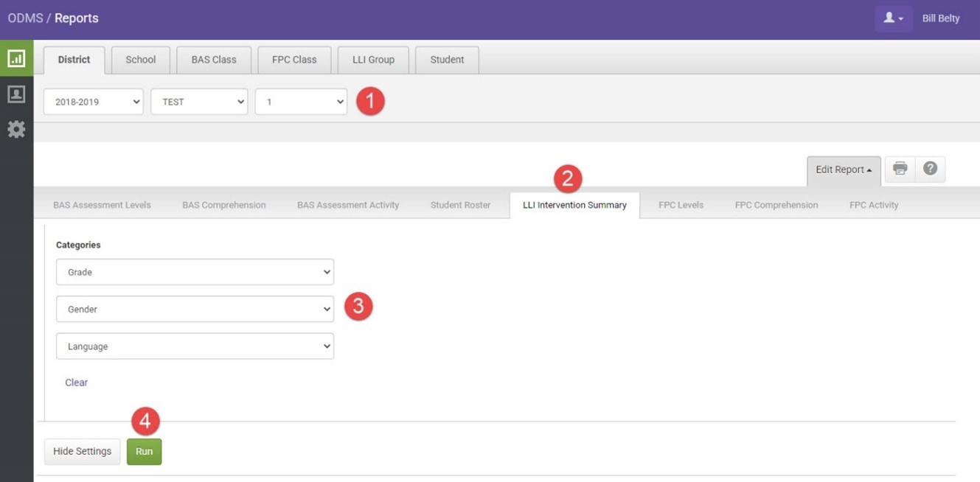This screenshot has height=482, width=980.
Task: Click the print report icon
Action: (900, 169)
